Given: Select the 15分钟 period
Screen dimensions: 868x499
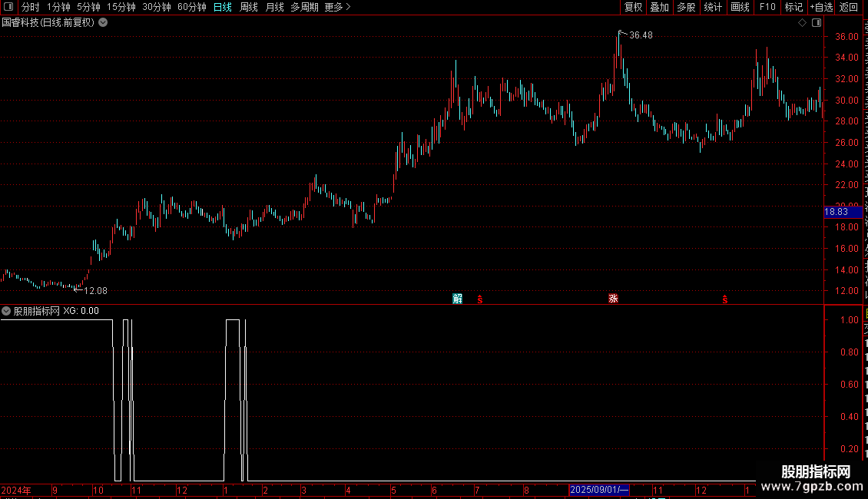Looking at the screenshot, I should (x=121, y=7).
